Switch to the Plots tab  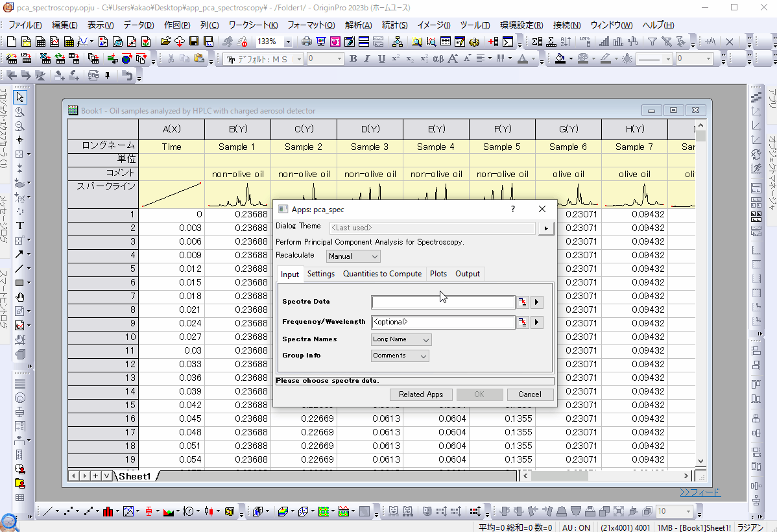click(438, 274)
